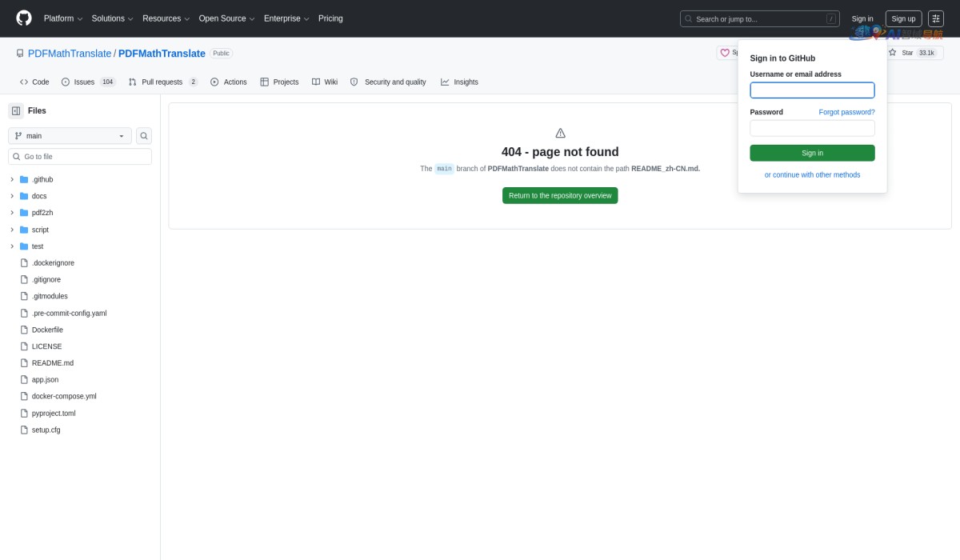Image resolution: width=960 pixels, height=560 pixels.
Task: Open the main branch dropdown
Action: click(x=70, y=136)
